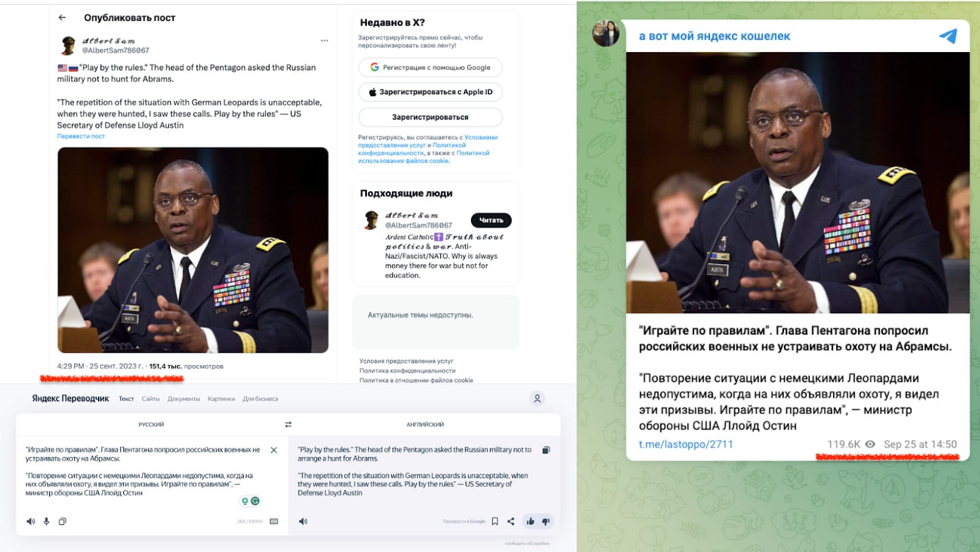Screen dimensions: 980x552
Task: Activate microphone voice input in translator
Action: coord(47,521)
